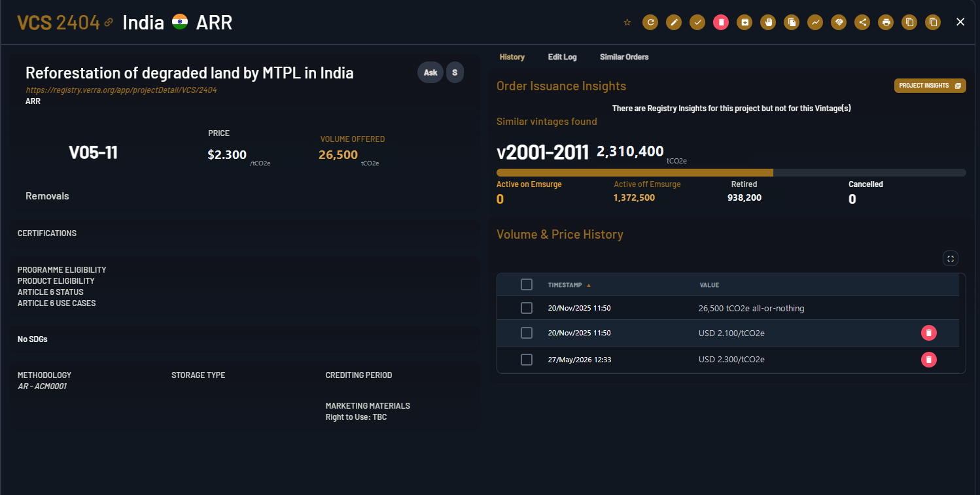The width and height of the screenshot is (980, 495).
Task: Click the link icon beside VCS 2404
Action: point(109,23)
